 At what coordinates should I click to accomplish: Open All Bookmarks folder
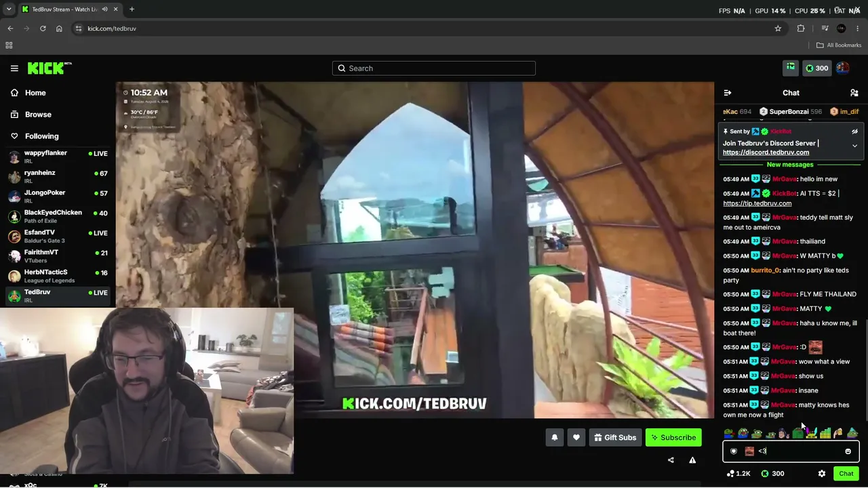839,45
